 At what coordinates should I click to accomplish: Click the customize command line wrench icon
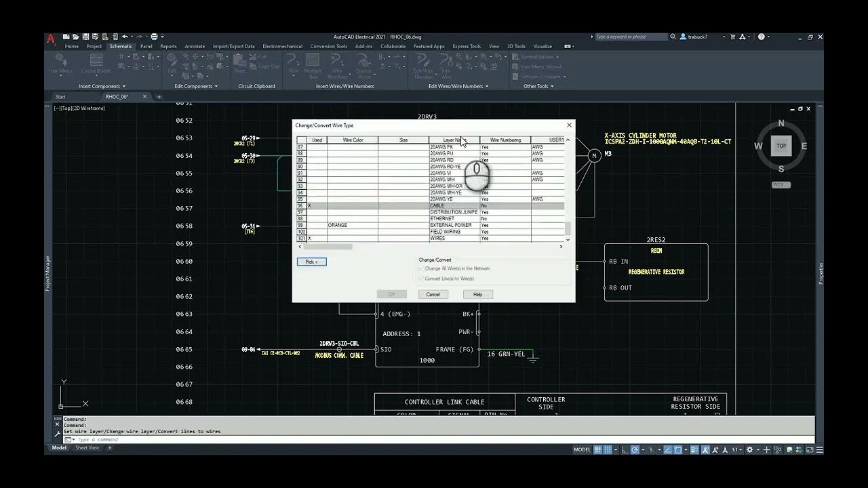click(58, 433)
